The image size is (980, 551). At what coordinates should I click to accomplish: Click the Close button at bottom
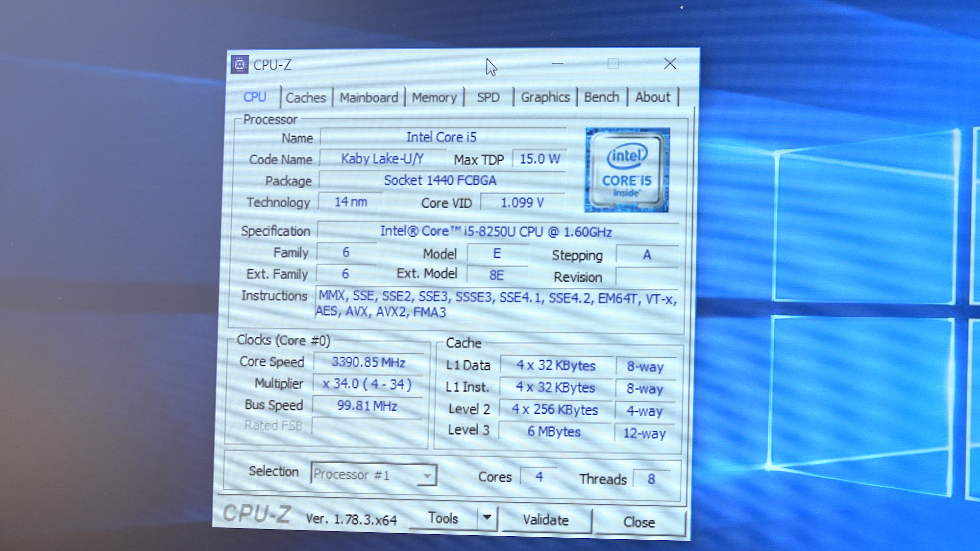[x=639, y=522]
